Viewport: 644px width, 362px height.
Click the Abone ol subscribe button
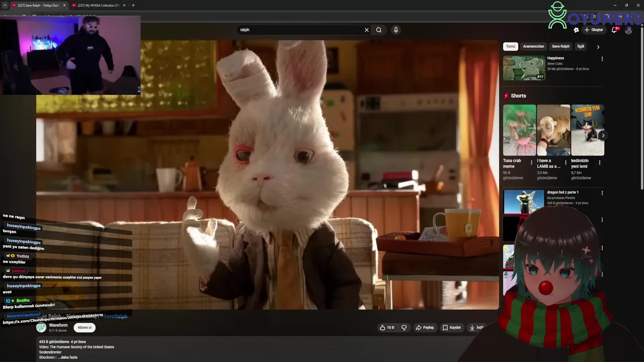[85, 327]
